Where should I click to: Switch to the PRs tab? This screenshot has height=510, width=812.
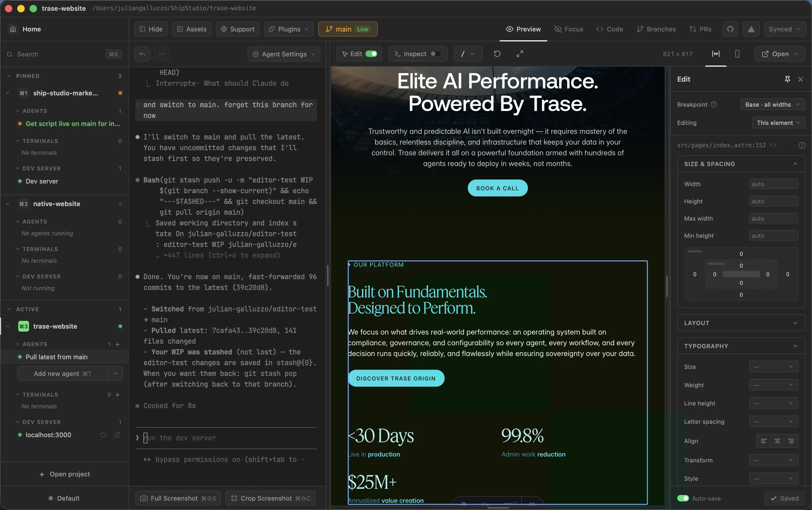click(x=700, y=29)
